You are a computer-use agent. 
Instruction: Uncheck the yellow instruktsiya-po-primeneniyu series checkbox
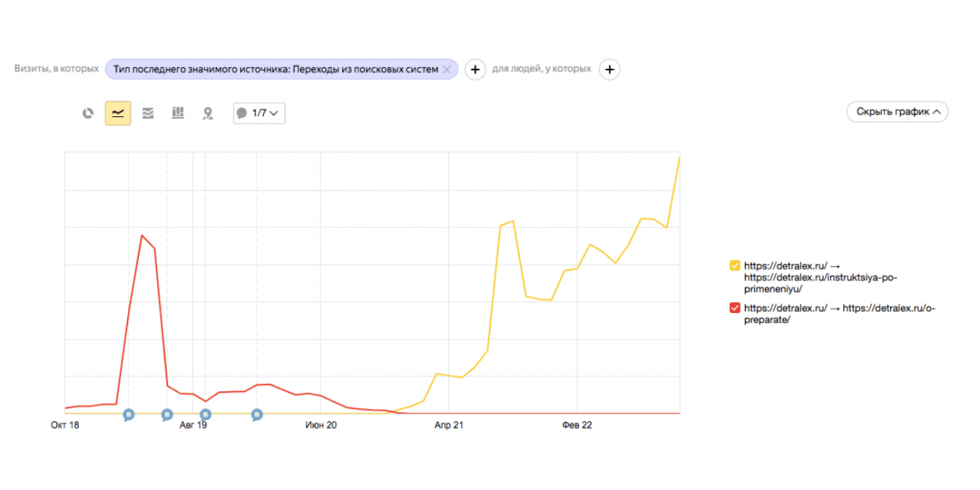735,266
